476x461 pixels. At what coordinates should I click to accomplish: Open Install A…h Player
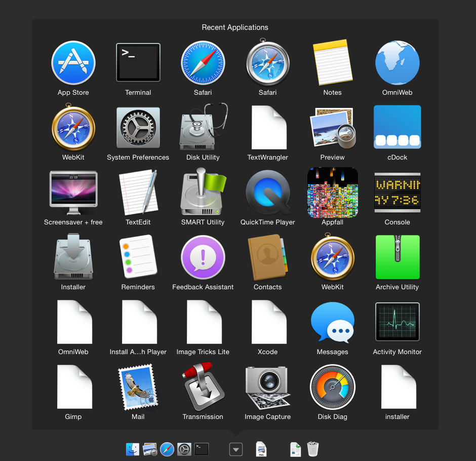tap(139, 322)
